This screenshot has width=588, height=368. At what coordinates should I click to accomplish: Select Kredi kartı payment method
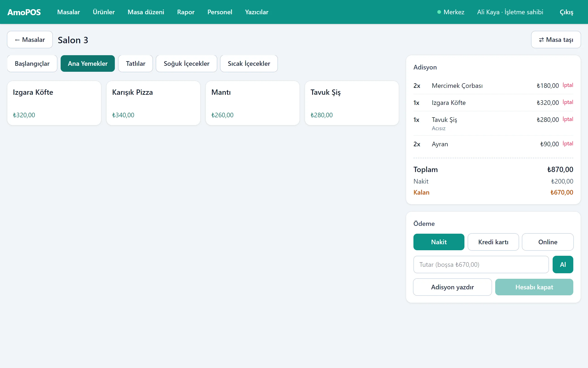click(493, 242)
